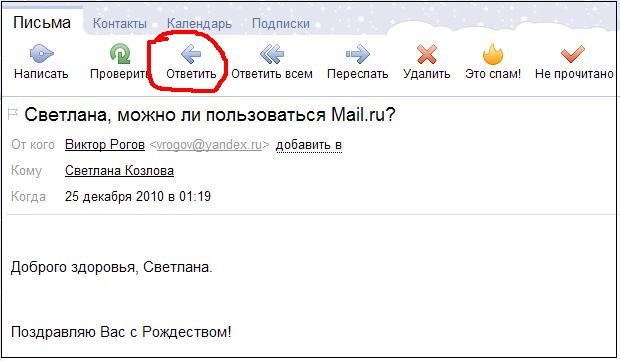This screenshot has height=361, width=620.
Task: Click the Ответить label text
Action: coord(191,74)
